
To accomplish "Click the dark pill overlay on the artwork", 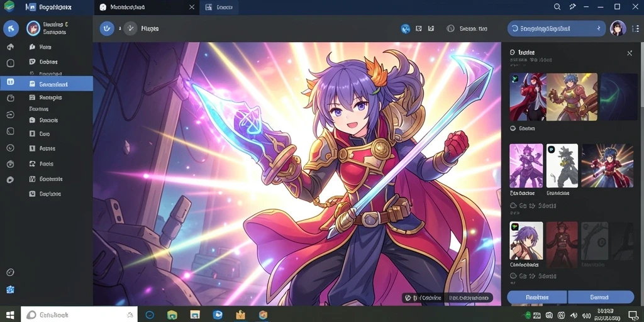I will coord(447,297).
